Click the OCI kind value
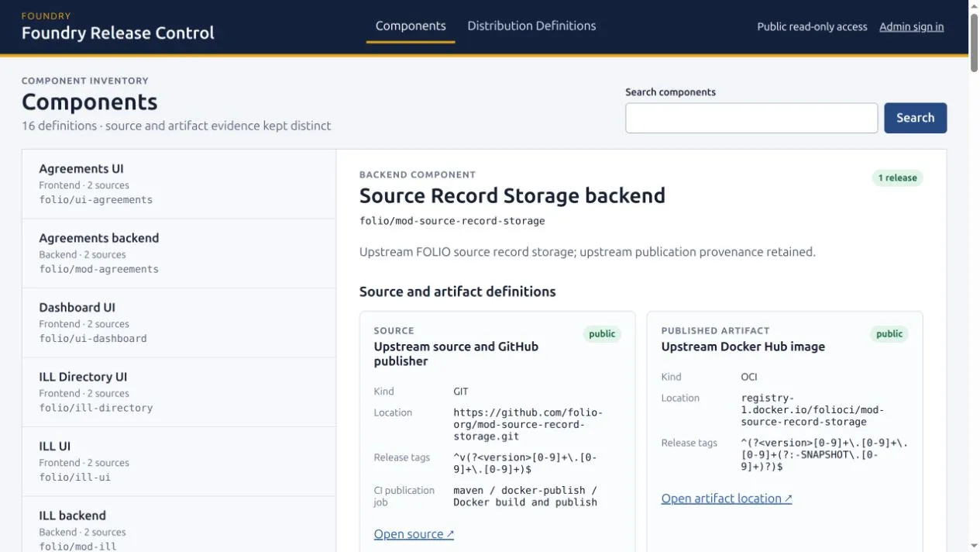 tap(749, 377)
